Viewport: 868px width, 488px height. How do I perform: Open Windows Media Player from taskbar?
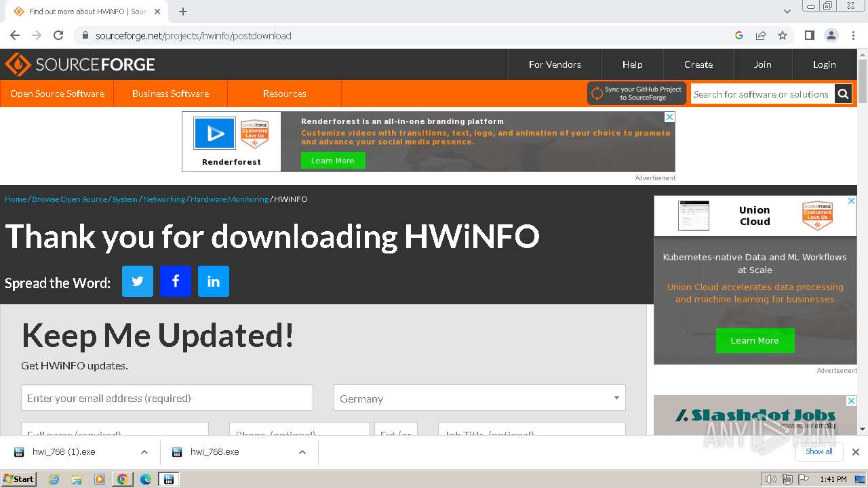(100, 479)
